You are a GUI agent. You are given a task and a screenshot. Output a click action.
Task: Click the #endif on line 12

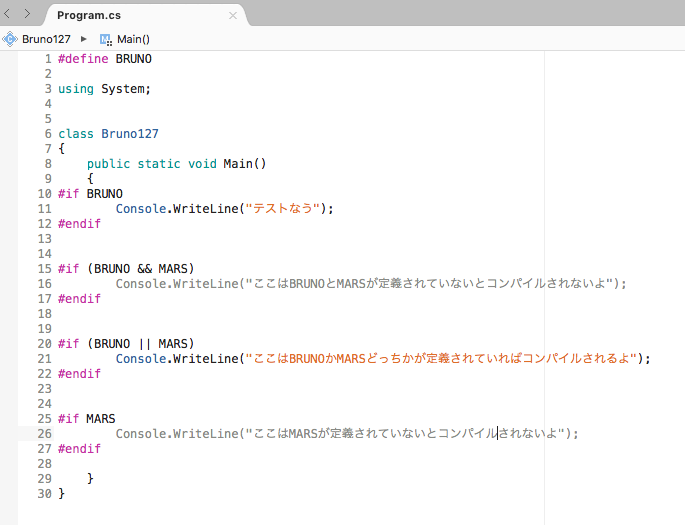tap(80, 224)
